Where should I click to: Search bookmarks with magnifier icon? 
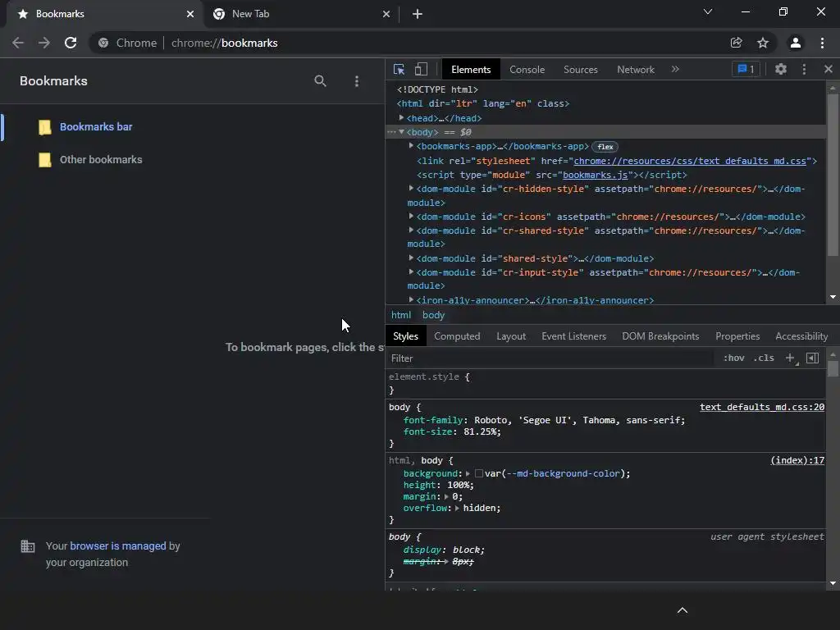pyautogui.click(x=321, y=81)
